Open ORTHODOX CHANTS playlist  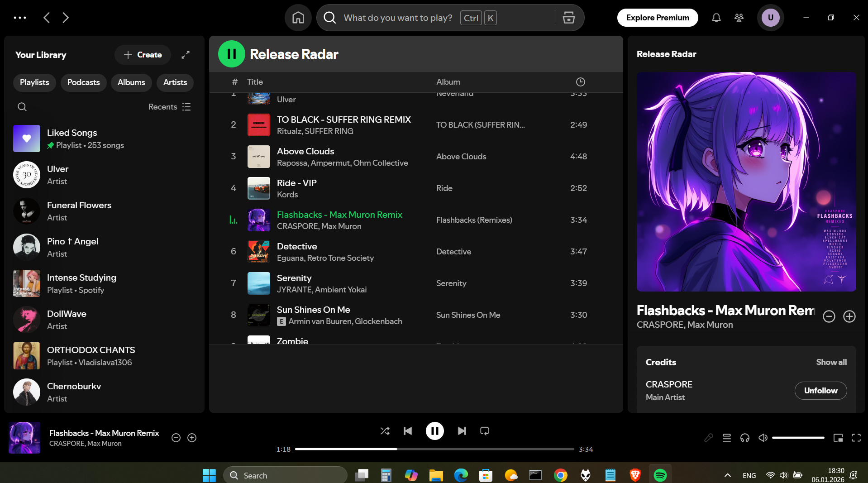click(104, 356)
